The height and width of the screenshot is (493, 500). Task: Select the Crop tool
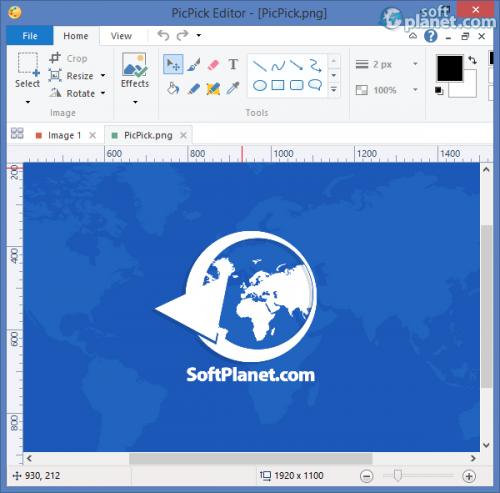coord(68,58)
